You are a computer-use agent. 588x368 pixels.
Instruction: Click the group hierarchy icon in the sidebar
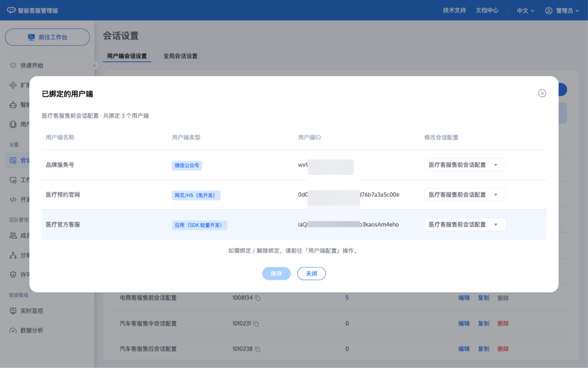point(13,255)
